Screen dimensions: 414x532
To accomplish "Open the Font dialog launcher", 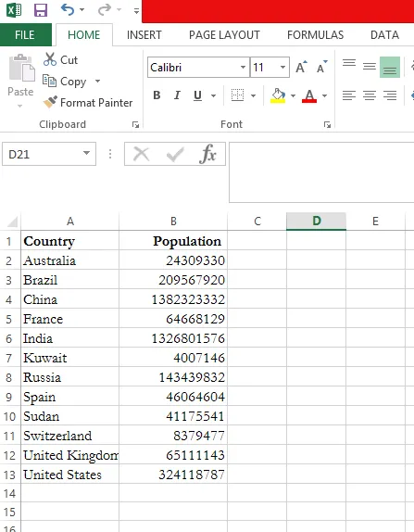I will [x=327, y=125].
